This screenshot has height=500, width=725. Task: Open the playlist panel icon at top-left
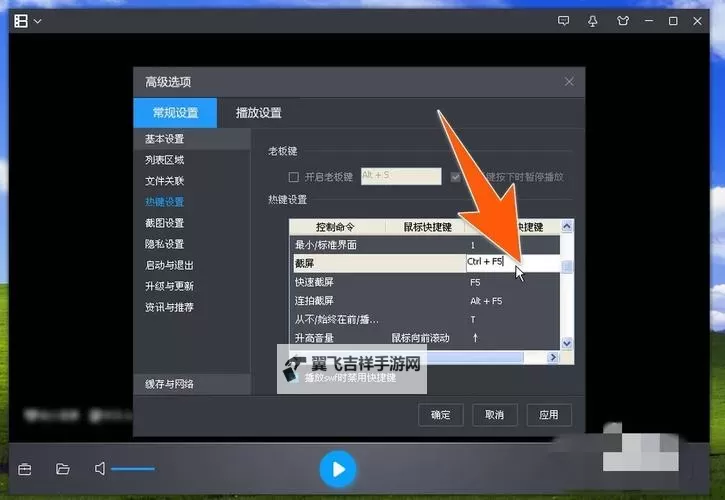coord(21,21)
